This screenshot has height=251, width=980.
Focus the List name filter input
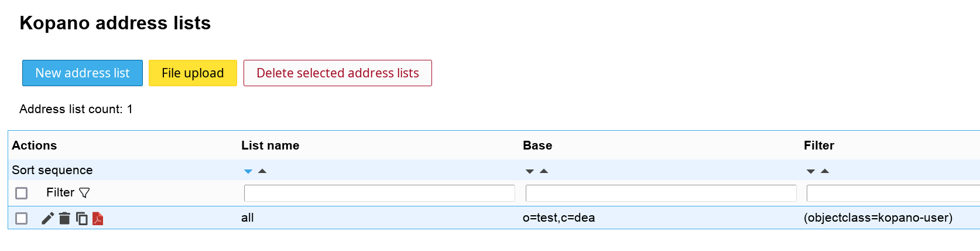click(x=379, y=193)
